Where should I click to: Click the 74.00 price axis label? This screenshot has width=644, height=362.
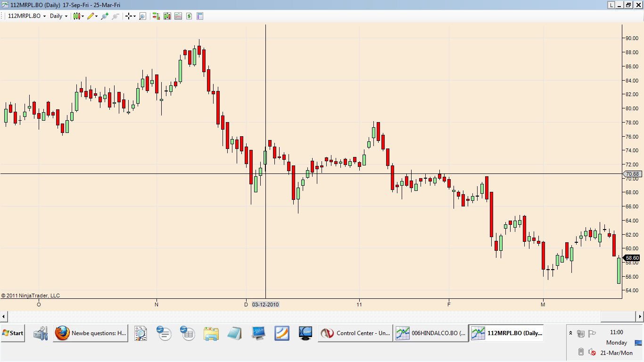click(632, 150)
